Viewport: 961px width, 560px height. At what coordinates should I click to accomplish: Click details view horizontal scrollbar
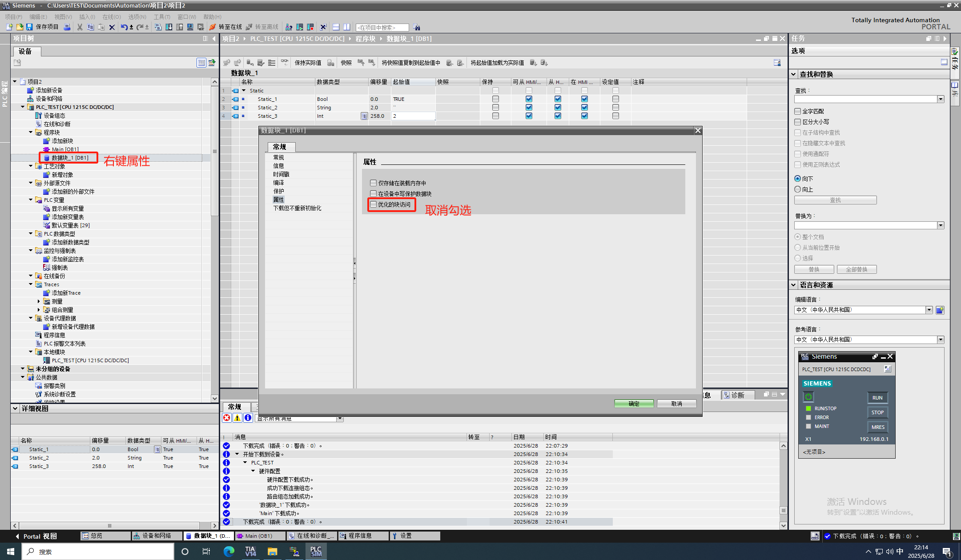pos(109,525)
